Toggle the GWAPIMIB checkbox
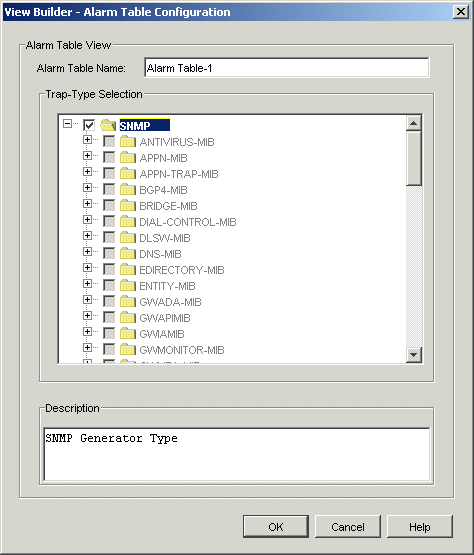This screenshot has height=555, width=474. [109, 317]
